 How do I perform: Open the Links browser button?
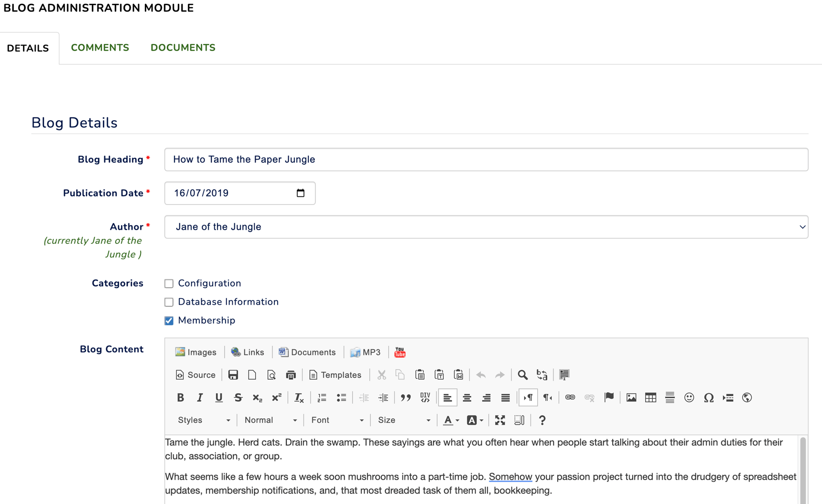click(x=248, y=353)
